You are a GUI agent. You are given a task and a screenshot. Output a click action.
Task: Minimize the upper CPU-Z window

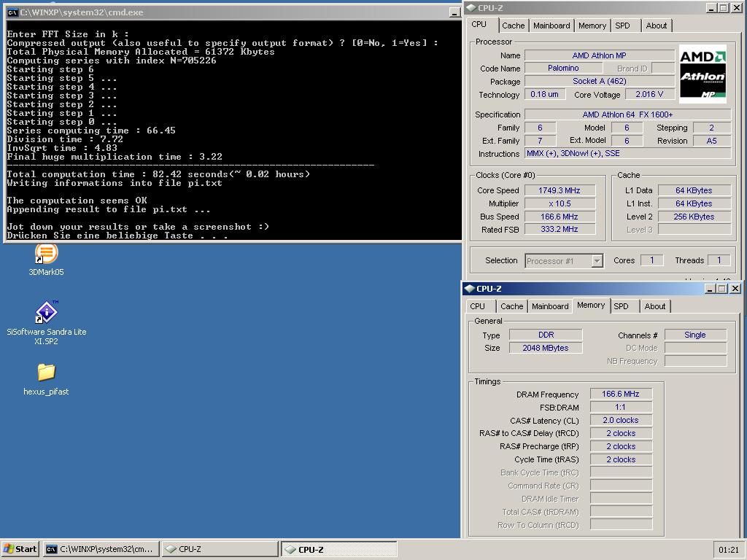tap(711, 7)
